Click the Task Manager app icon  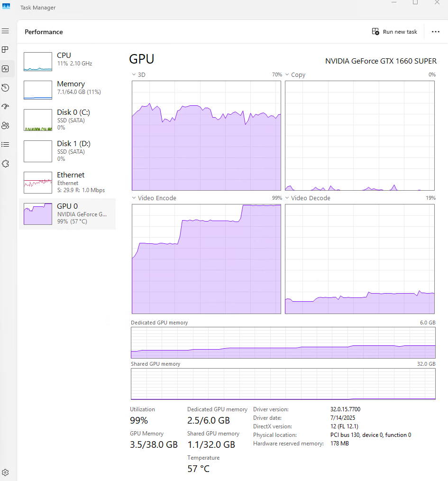(x=6, y=6)
